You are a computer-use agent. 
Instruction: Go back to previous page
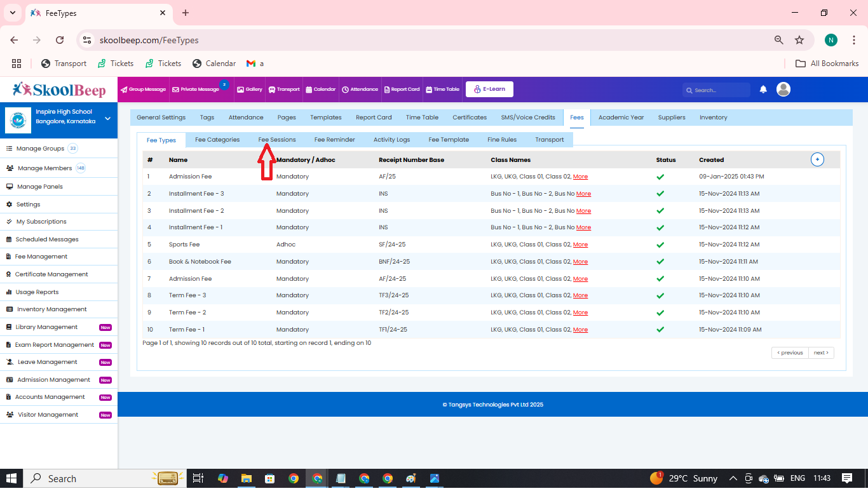point(14,40)
